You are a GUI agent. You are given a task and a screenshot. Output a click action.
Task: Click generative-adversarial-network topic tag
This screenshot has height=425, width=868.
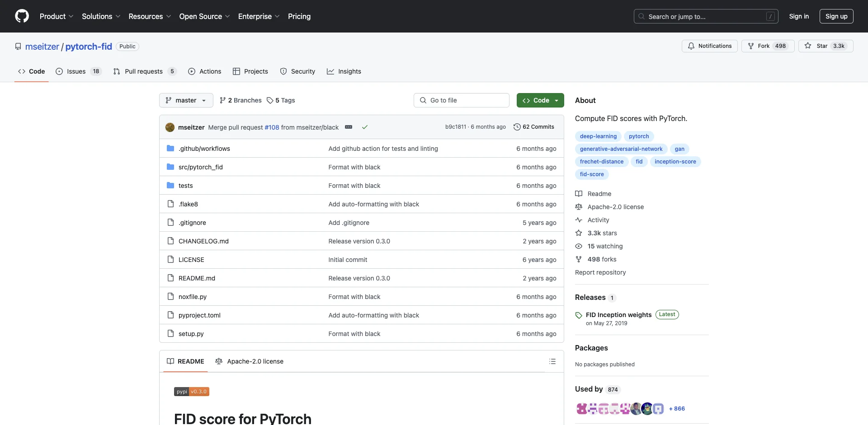click(621, 149)
